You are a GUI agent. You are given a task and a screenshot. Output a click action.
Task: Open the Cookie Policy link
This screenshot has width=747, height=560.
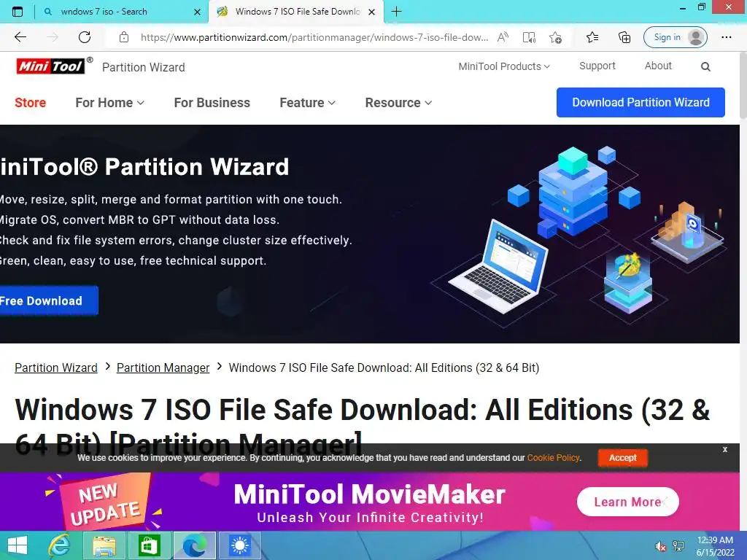tap(553, 458)
